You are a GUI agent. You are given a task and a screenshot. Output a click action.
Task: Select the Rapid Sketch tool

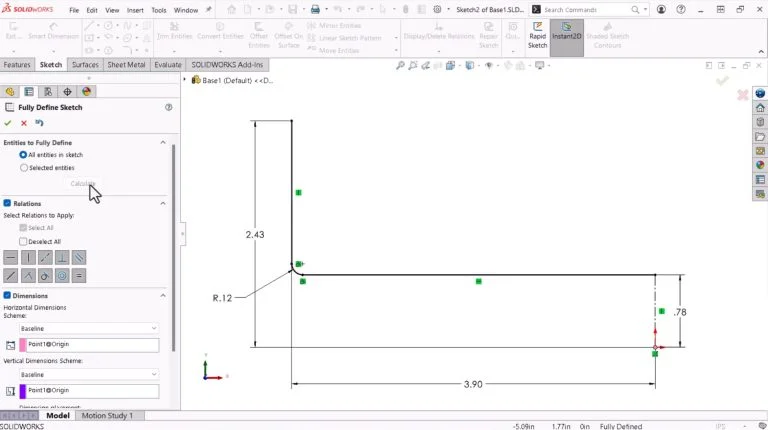[x=537, y=37]
